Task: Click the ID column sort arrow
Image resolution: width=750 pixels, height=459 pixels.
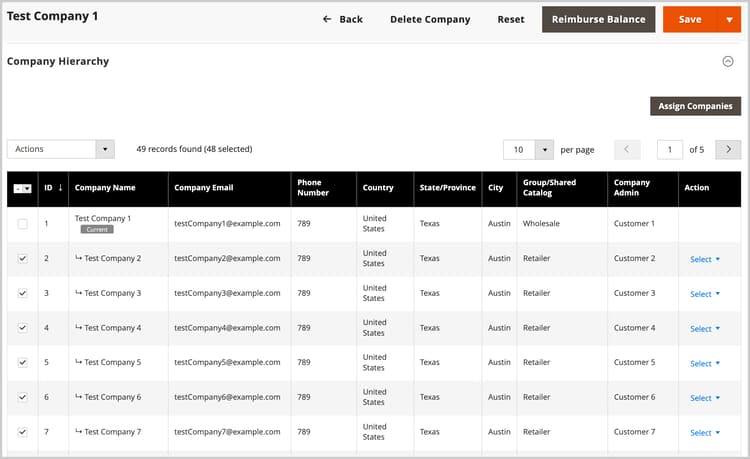Action: (60, 187)
